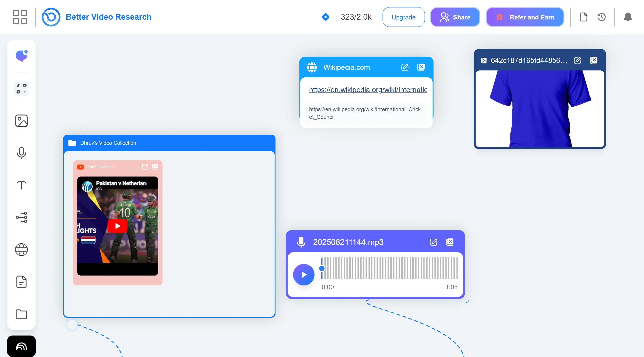
Task: Remove the Wikipedia.com card
Action: pyautogui.click(x=421, y=67)
